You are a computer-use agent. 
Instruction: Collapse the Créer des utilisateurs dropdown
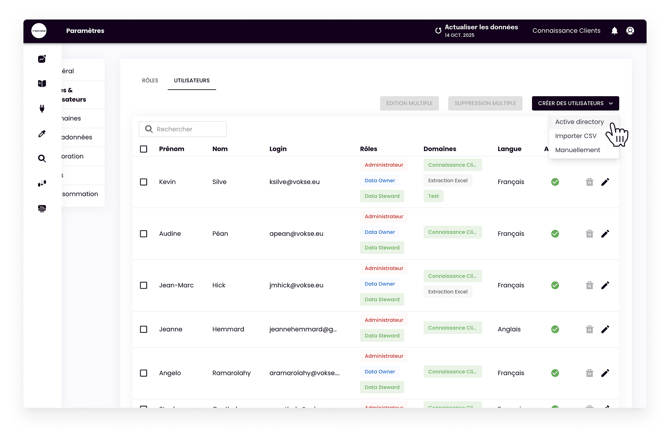(575, 103)
